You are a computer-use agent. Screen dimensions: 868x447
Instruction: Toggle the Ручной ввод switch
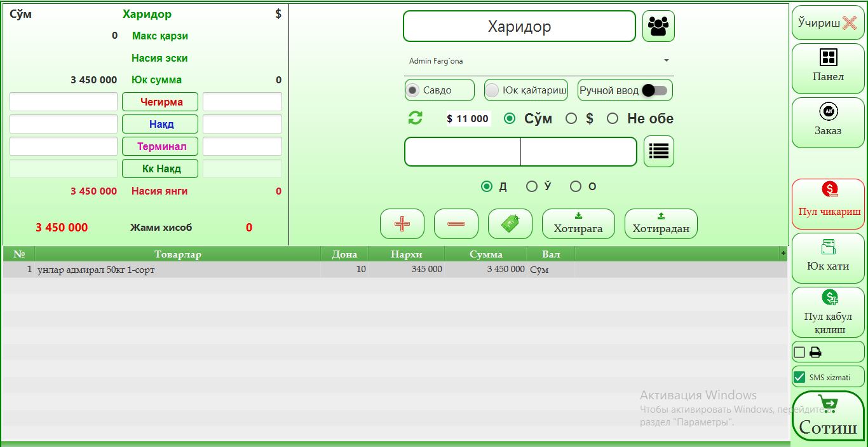tap(654, 90)
